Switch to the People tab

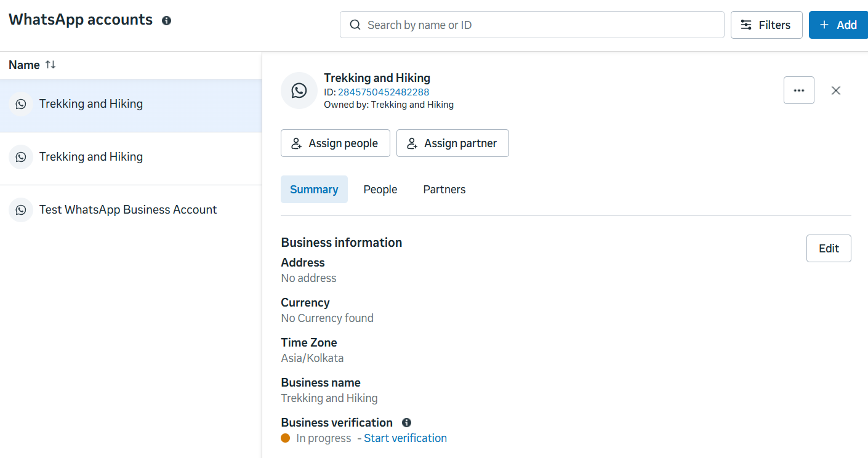[380, 190]
